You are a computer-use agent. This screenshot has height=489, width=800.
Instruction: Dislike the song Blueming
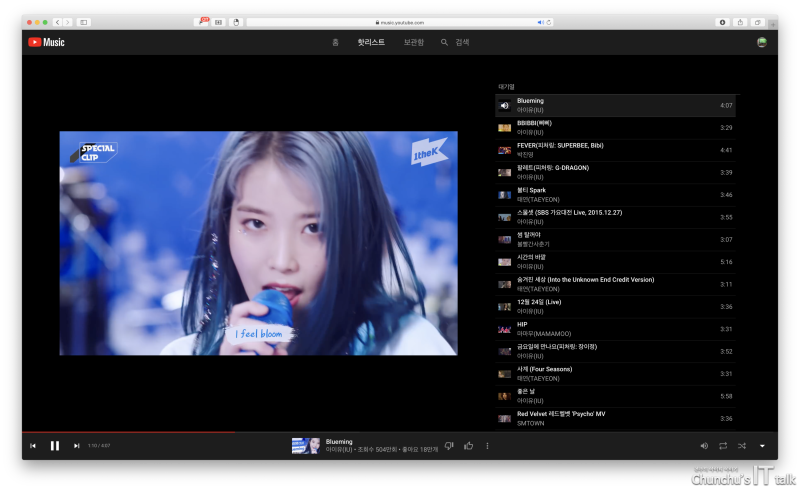[x=449, y=446]
